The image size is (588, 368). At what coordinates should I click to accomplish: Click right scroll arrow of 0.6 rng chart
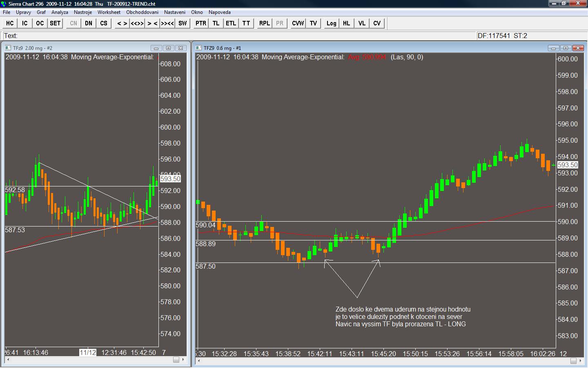pyautogui.click(x=580, y=361)
